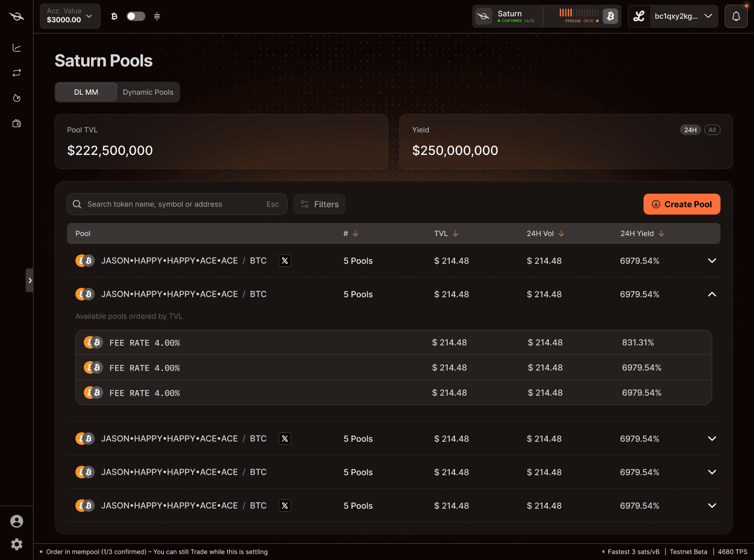Select fee rate pool with 831.31% yield

tap(394, 342)
